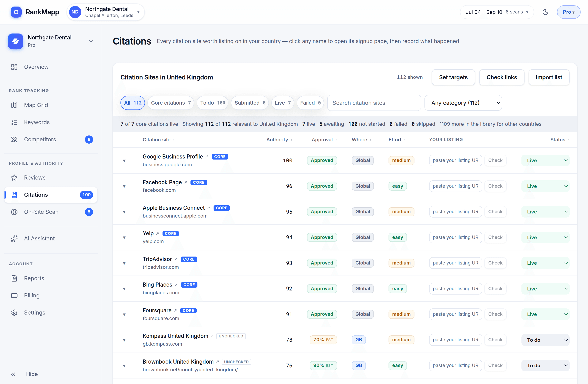Open the Northgate Dental location switcher
Viewport: 588px width, 384px height.
(106, 12)
